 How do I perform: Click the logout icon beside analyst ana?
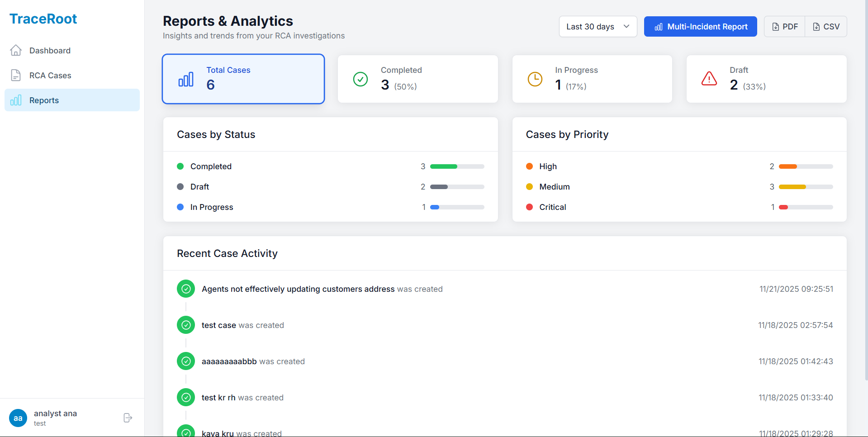click(x=128, y=418)
